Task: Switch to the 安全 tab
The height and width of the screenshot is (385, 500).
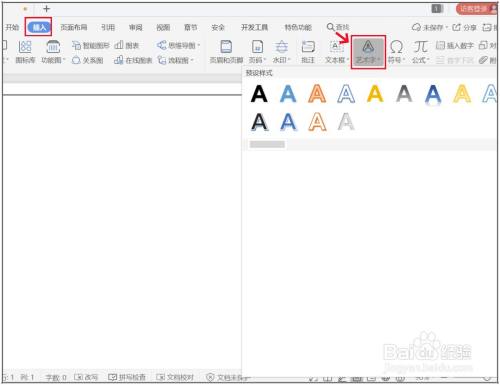Action: pyautogui.click(x=218, y=27)
